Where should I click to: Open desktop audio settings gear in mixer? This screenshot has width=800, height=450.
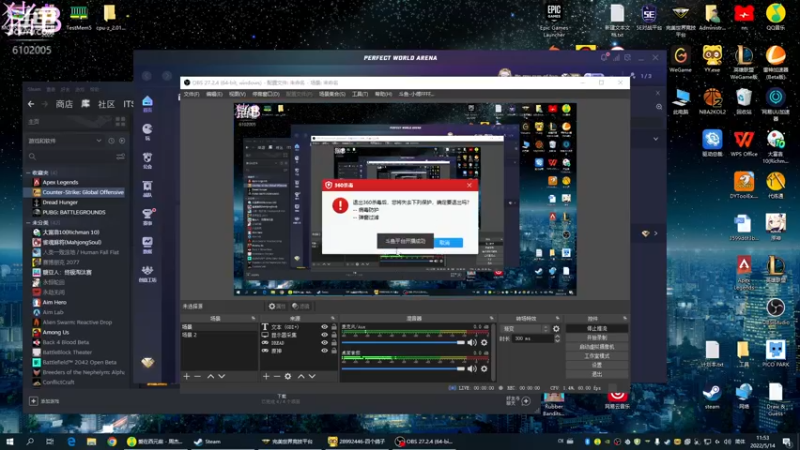(x=484, y=368)
